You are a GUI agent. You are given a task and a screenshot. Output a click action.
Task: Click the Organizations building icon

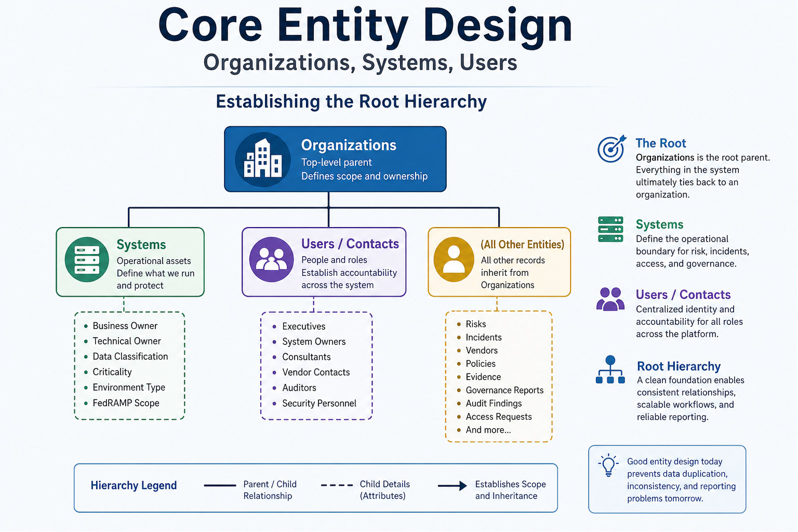coord(263,159)
